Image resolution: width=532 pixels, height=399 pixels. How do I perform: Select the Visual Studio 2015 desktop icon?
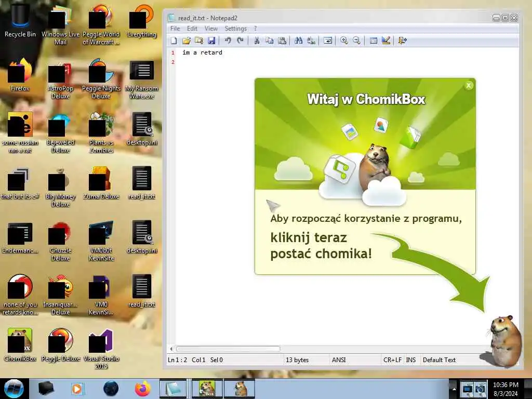pyautogui.click(x=101, y=349)
